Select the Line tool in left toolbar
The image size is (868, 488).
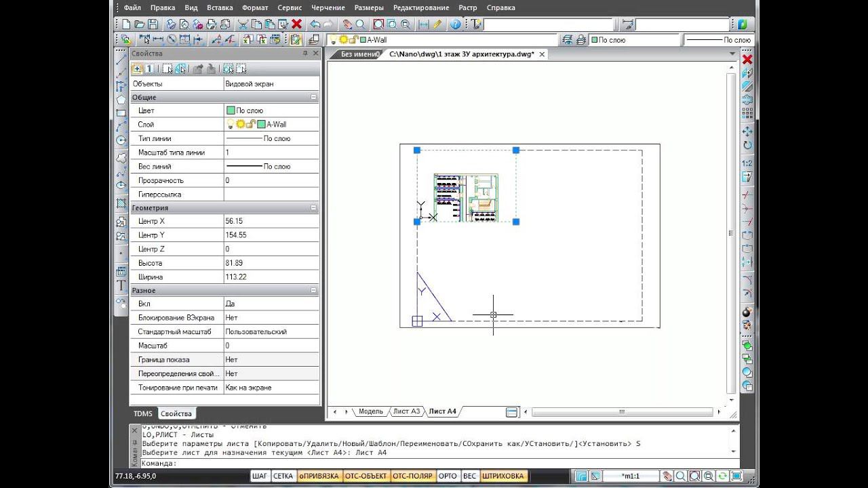tap(121, 60)
